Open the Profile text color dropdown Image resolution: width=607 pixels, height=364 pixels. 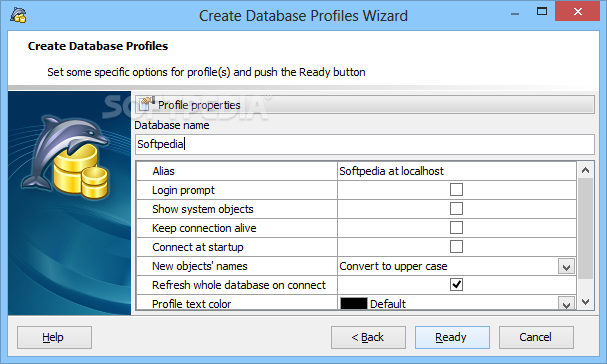pos(566,304)
